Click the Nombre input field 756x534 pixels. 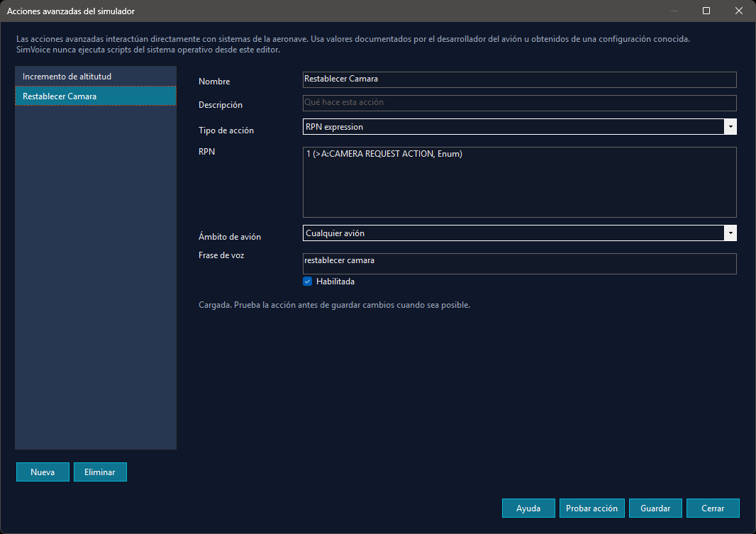tap(519, 79)
